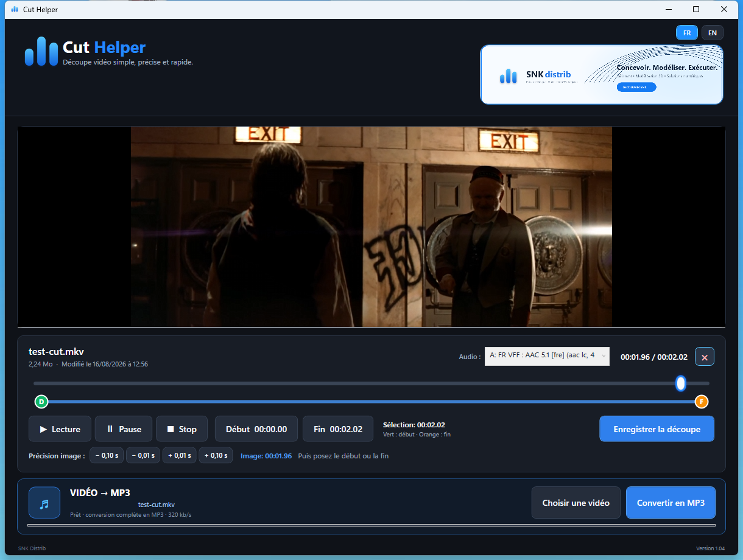Stop the video playback
Viewport: 743px width, 560px height.
click(181, 429)
